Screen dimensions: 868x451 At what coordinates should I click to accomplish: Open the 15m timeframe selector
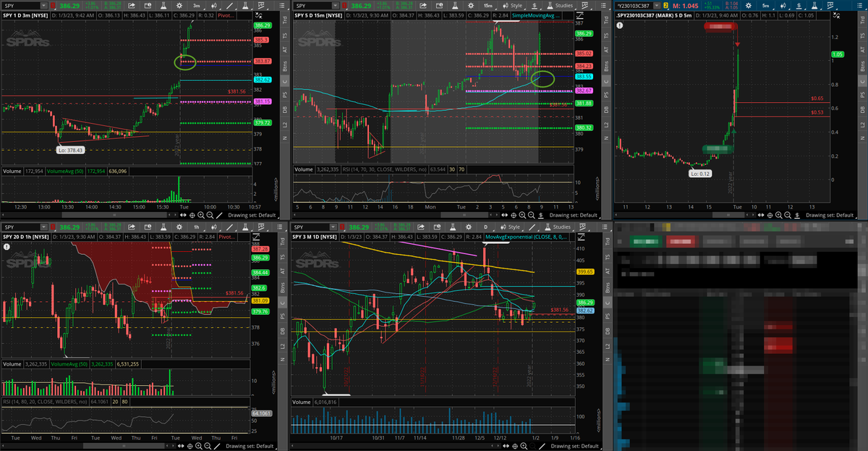pos(488,5)
